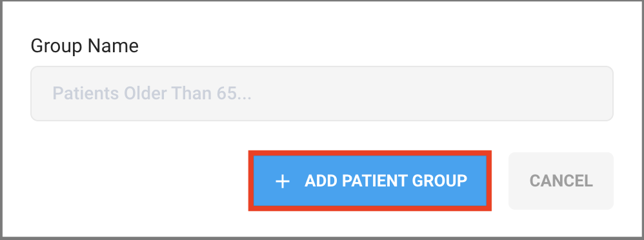Click the Add Patient Group button

pyautogui.click(x=370, y=181)
